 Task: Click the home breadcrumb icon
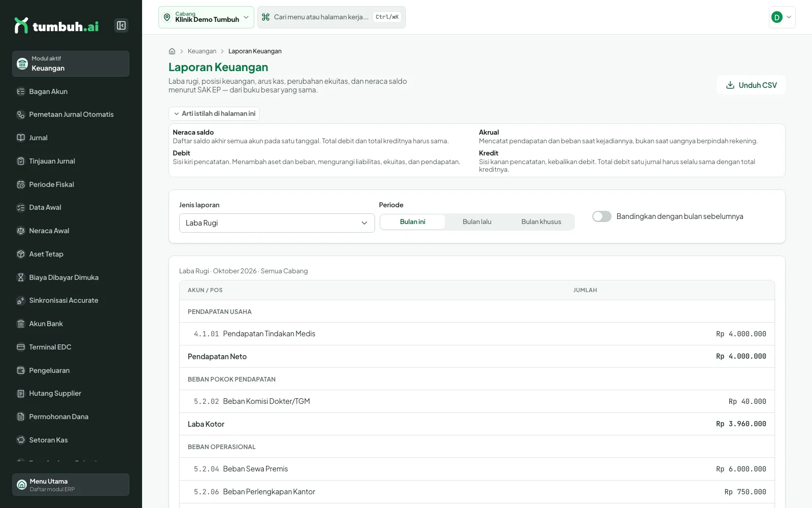pos(172,51)
